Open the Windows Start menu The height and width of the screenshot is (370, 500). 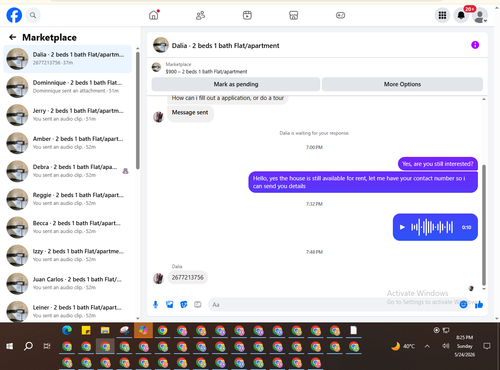[10, 346]
